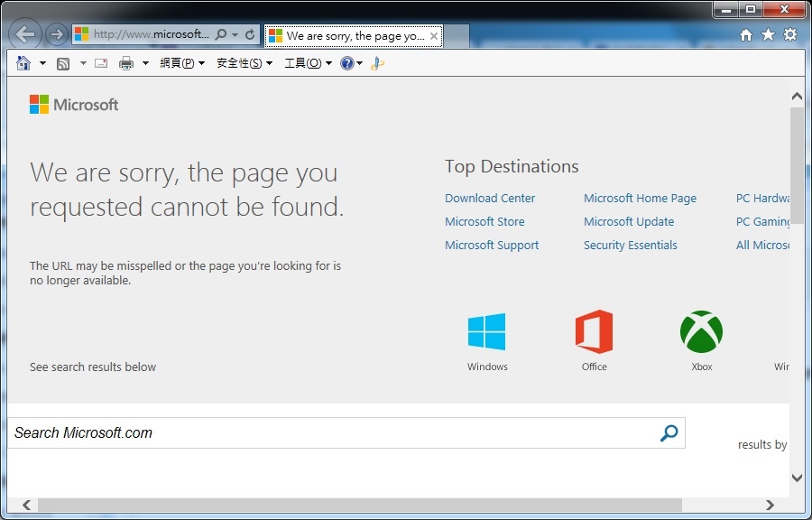
Task: Click the vertical scrollbar down arrow
Action: 797,478
